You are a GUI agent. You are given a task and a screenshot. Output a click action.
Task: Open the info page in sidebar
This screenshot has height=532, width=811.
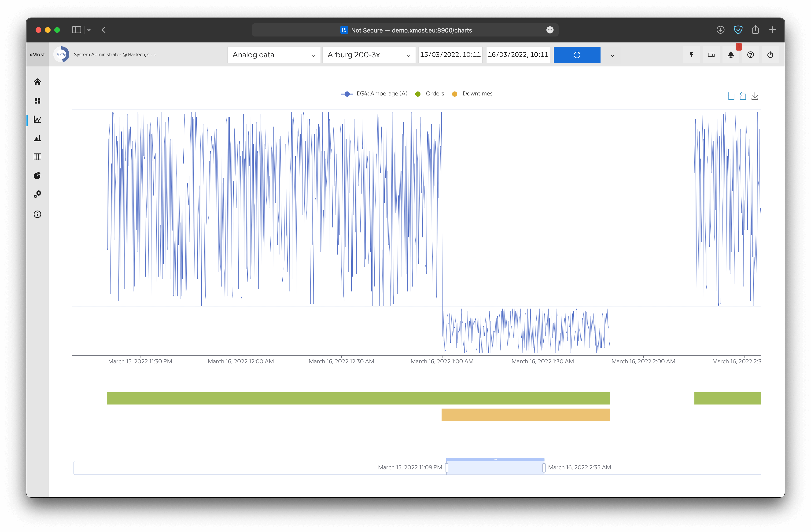tap(37, 214)
